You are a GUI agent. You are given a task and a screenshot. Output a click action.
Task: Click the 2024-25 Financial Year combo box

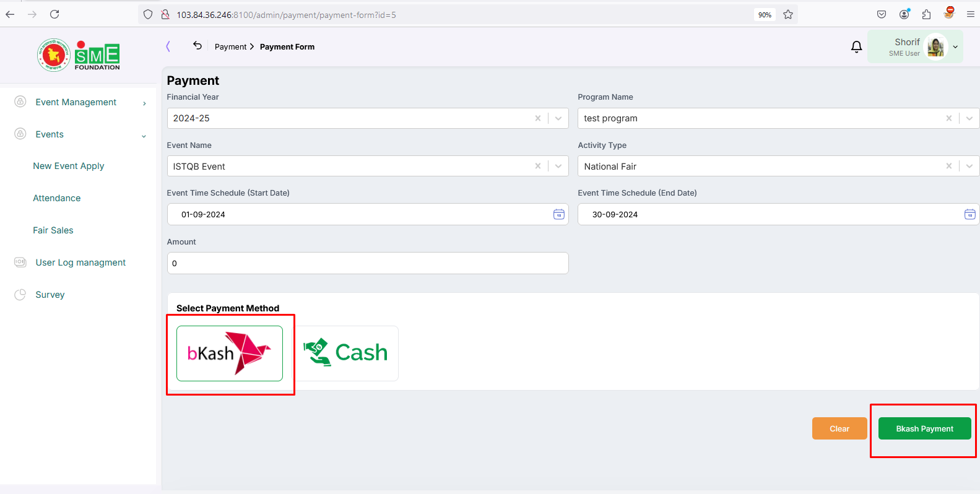point(368,118)
